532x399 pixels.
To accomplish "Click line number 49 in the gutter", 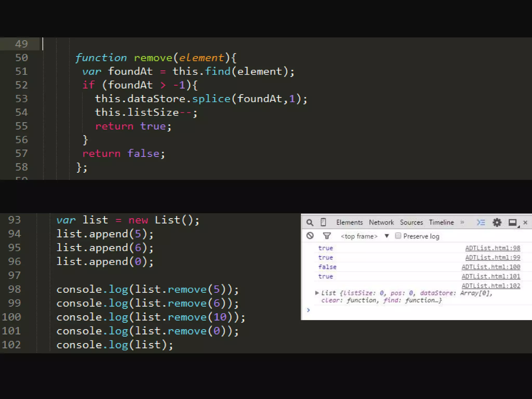I will (21, 44).
